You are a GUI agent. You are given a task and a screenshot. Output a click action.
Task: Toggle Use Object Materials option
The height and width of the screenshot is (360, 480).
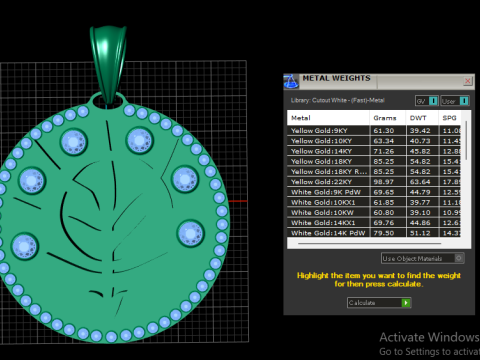423,258
